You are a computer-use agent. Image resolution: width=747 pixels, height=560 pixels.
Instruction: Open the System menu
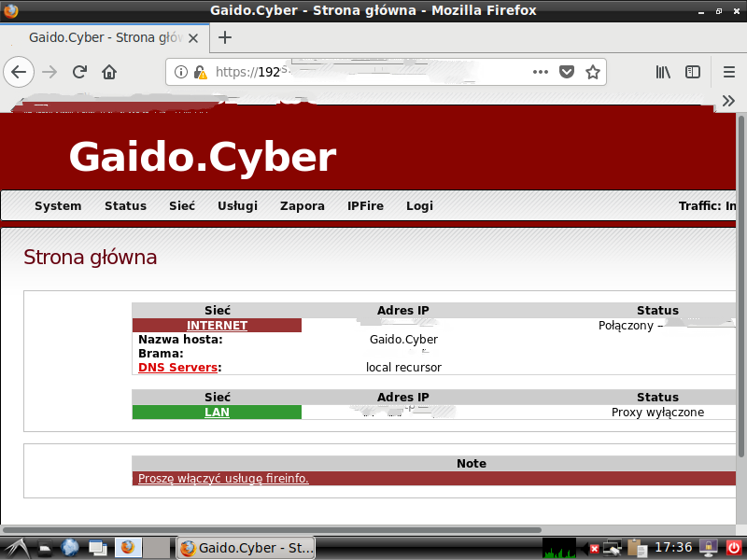58,205
